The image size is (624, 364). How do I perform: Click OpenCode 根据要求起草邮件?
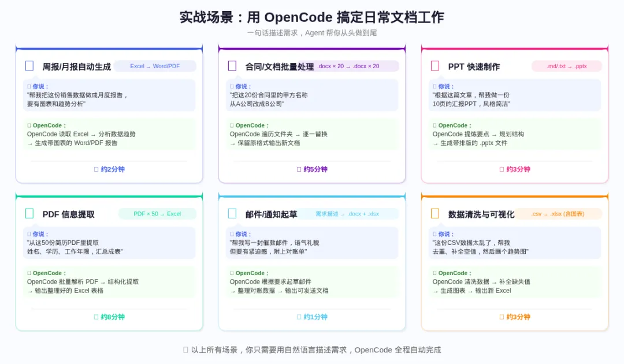270,281
